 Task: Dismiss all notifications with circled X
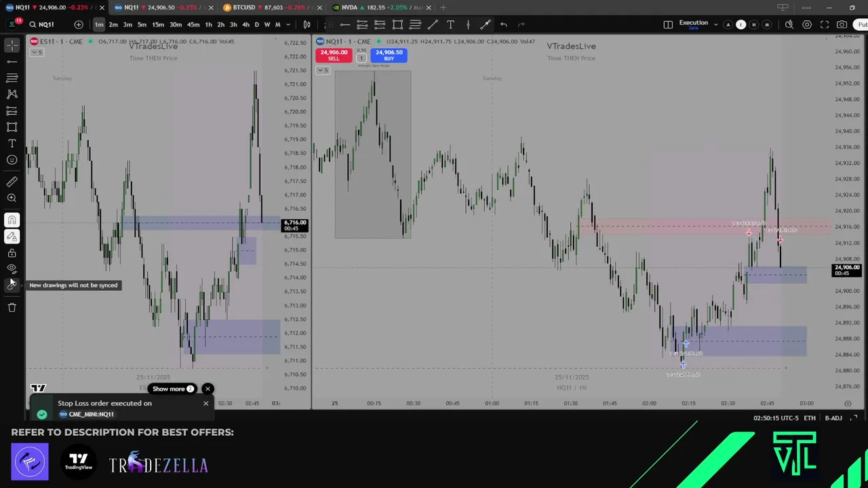pyautogui.click(x=208, y=389)
